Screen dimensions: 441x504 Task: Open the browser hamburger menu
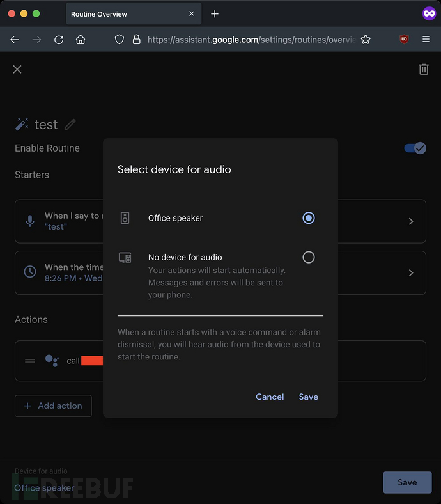coord(426,40)
